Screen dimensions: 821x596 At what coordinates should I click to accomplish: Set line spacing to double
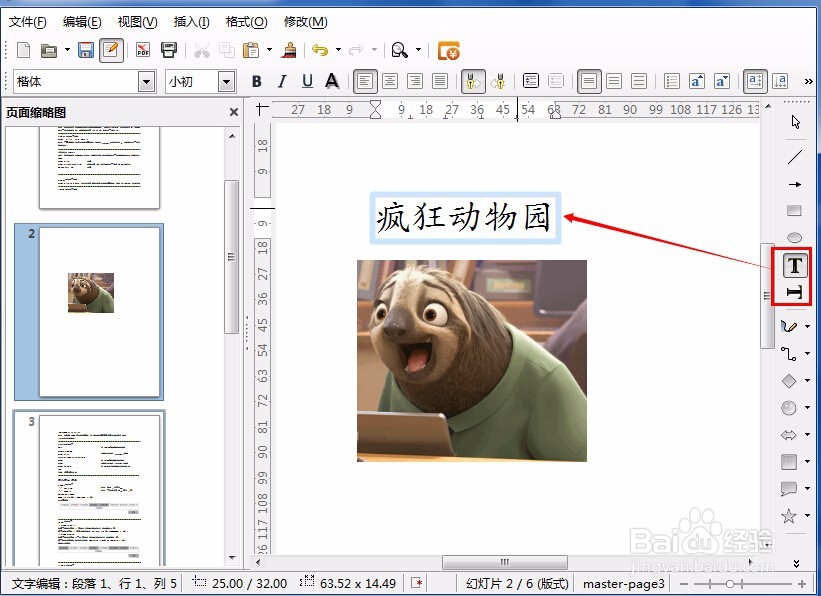coord(639,81)
